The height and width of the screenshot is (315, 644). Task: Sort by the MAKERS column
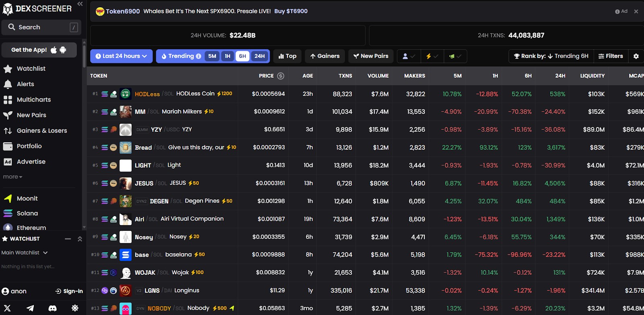coord(415,76)
